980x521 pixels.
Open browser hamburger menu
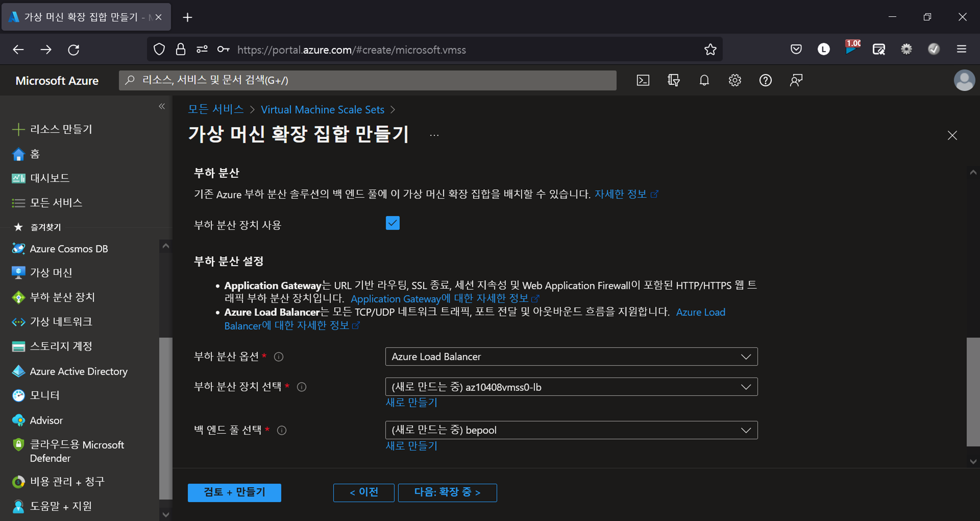[x=961, y=49]
